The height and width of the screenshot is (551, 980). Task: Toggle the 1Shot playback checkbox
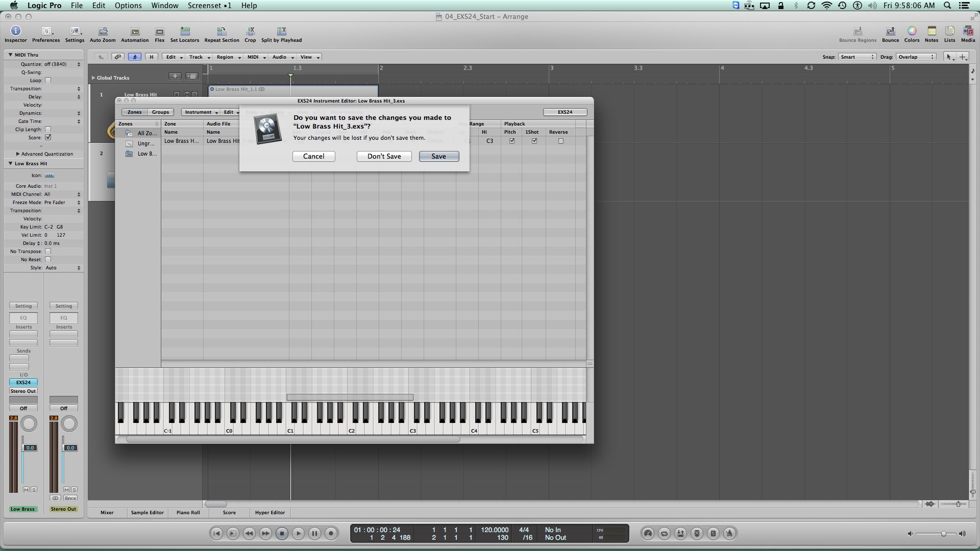coord(534,141)
